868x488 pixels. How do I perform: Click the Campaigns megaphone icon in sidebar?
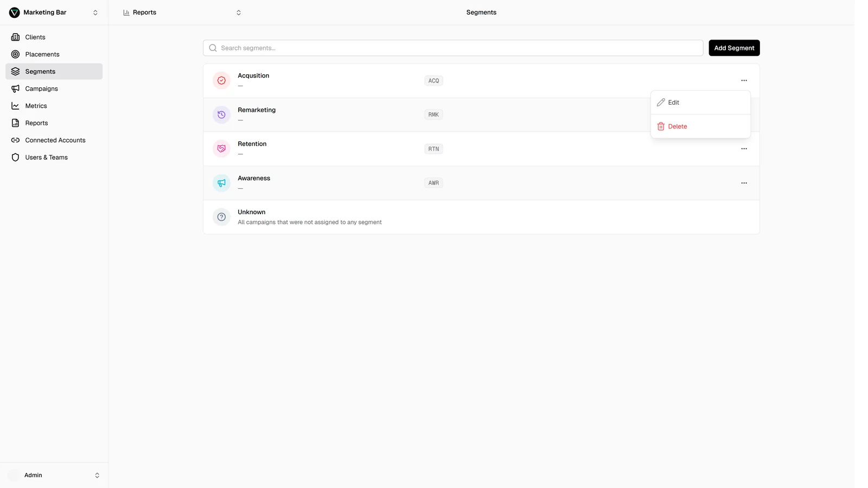(16, 89)
